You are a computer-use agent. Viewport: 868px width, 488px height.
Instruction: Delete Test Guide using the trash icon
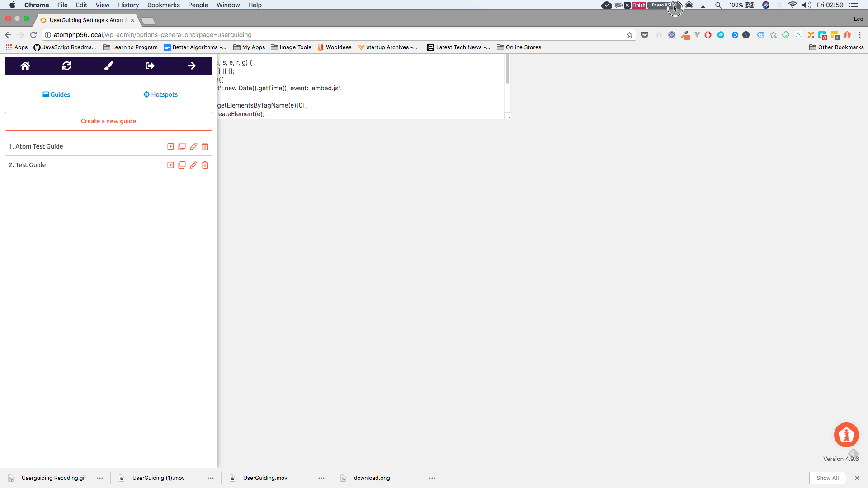coord(205,165)
